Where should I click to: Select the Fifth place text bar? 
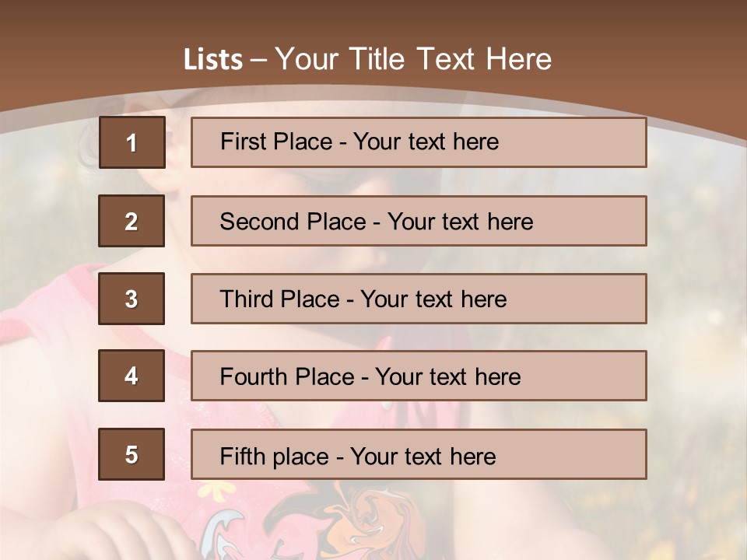point(419,454)
